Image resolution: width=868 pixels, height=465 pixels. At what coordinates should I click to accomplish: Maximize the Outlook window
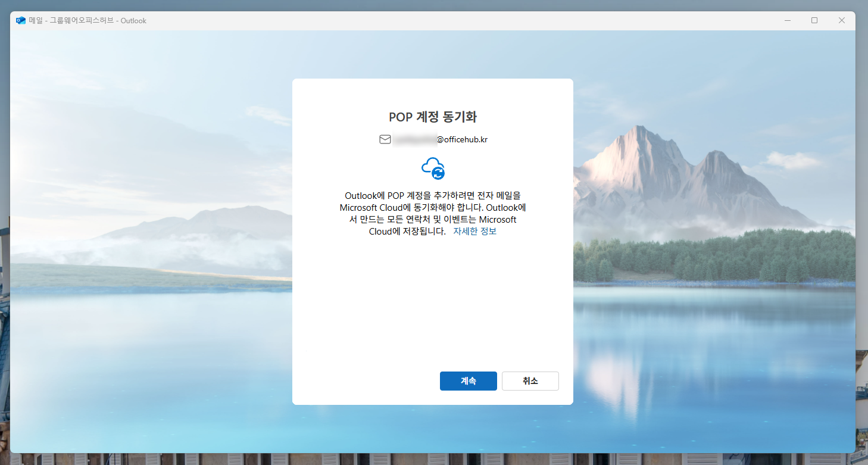[x=814, y=20]
